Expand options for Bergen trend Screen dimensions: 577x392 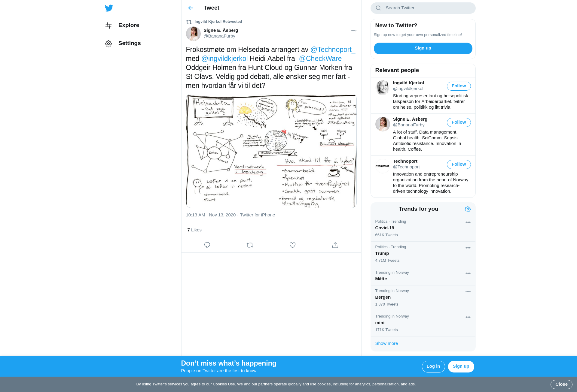(x=468, y=292)
